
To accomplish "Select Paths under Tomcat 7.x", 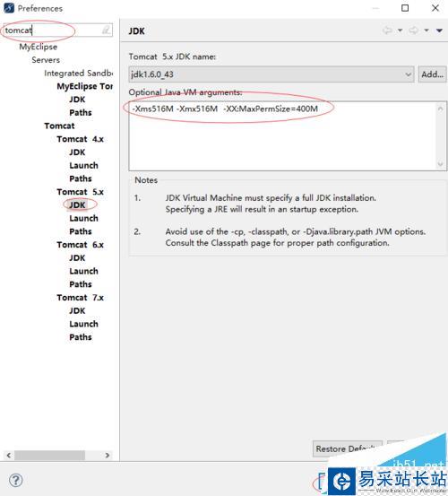I will tap(81, 337).
